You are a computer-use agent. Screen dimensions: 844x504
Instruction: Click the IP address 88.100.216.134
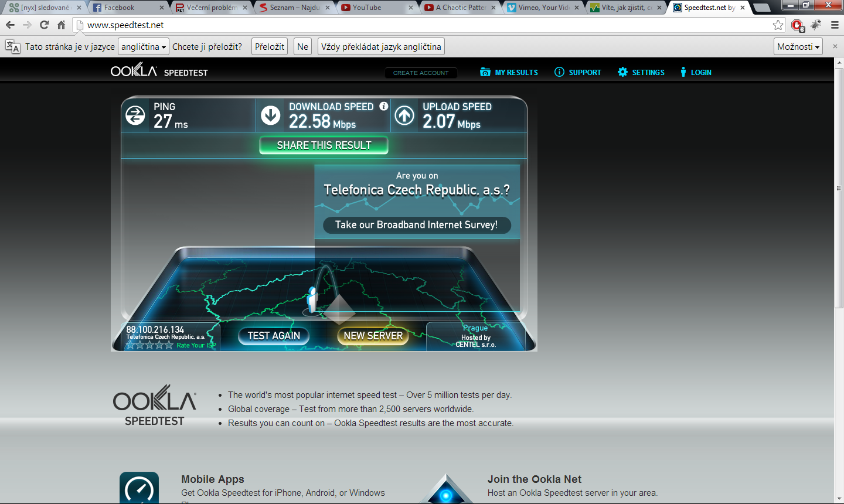pos(155,329)
